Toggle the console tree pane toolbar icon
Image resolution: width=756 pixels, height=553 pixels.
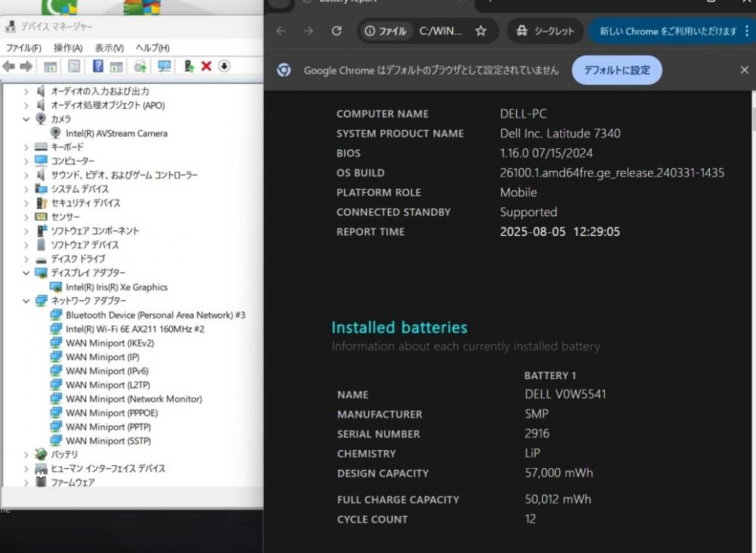tap(50, 67)
